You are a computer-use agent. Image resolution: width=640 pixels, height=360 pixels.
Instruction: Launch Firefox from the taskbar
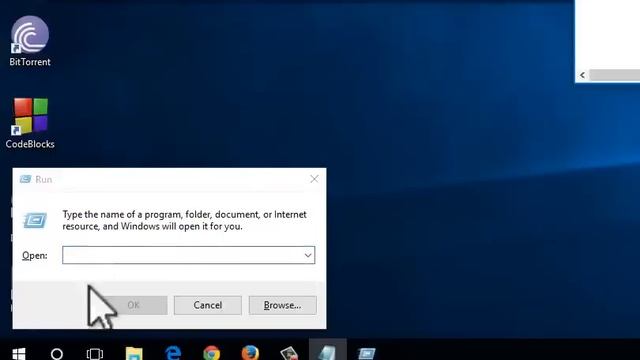[250, 353]
